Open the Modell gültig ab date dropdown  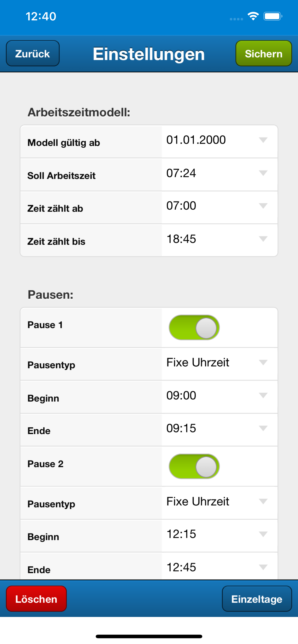pyautogui.click(x=220, y=142)
